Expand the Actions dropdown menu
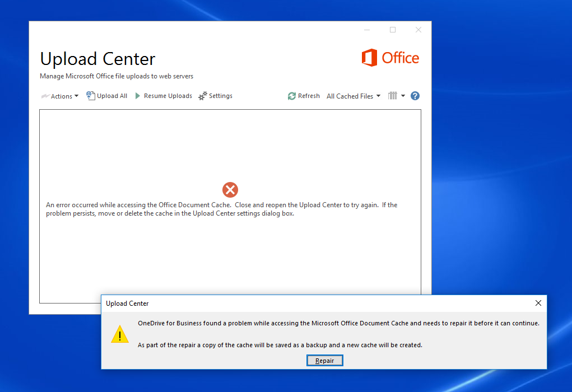The height and width of the screenshot is (392, 572). (x=60, y=96)
